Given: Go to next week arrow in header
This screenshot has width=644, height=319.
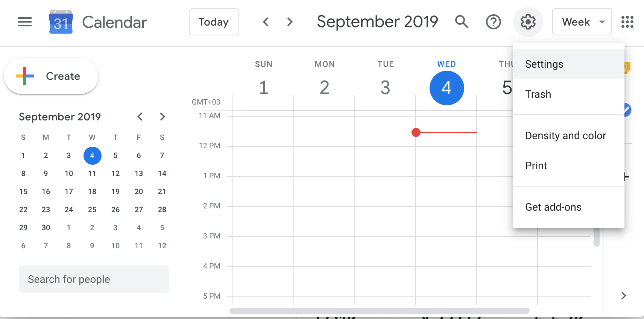Looking at the screenshot, I should pyautogui.click(x=290, y=22).
